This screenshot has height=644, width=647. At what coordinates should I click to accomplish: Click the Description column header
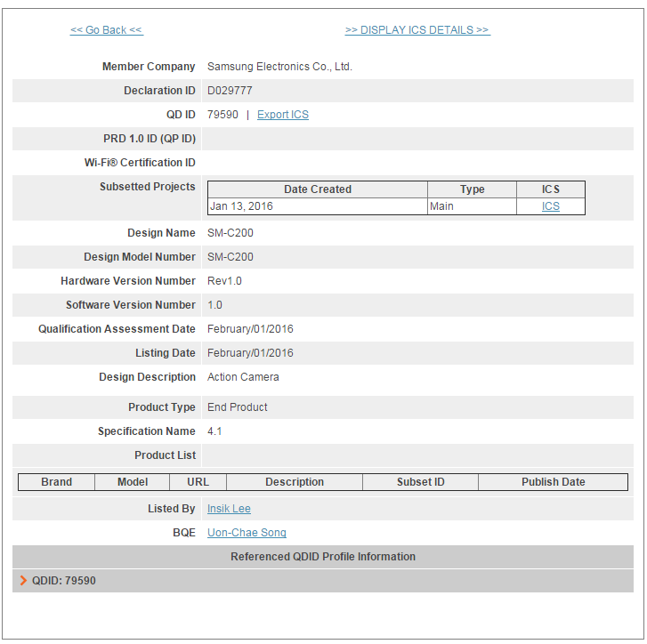(x=295, y=482)
